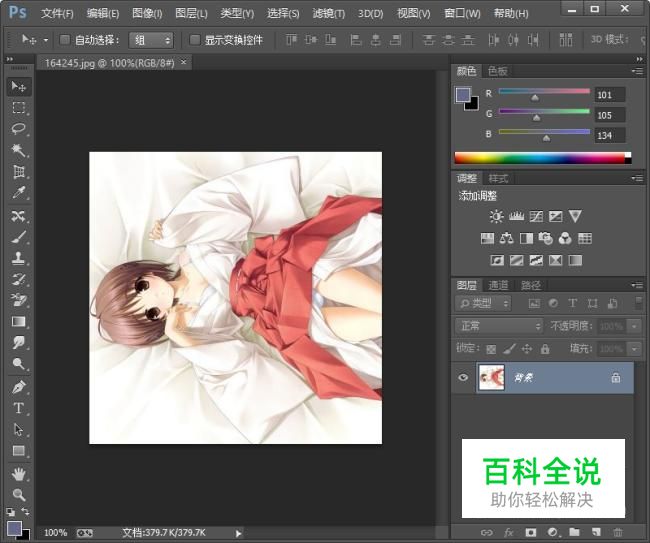Open the Adjustments panel options menu
Viewport: 650px width, 543px height.
[x=638, y=179]
